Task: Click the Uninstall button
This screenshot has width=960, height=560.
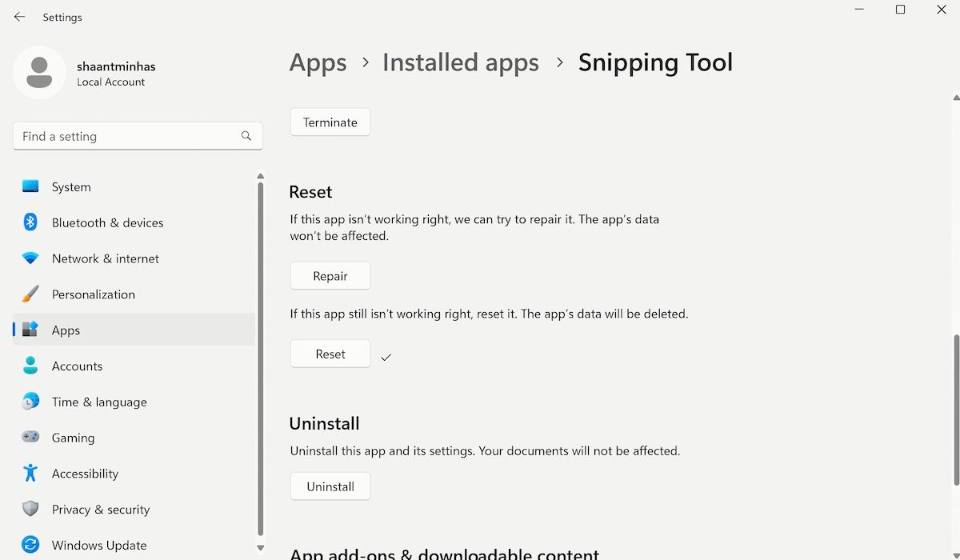Action: click(330, 486)
